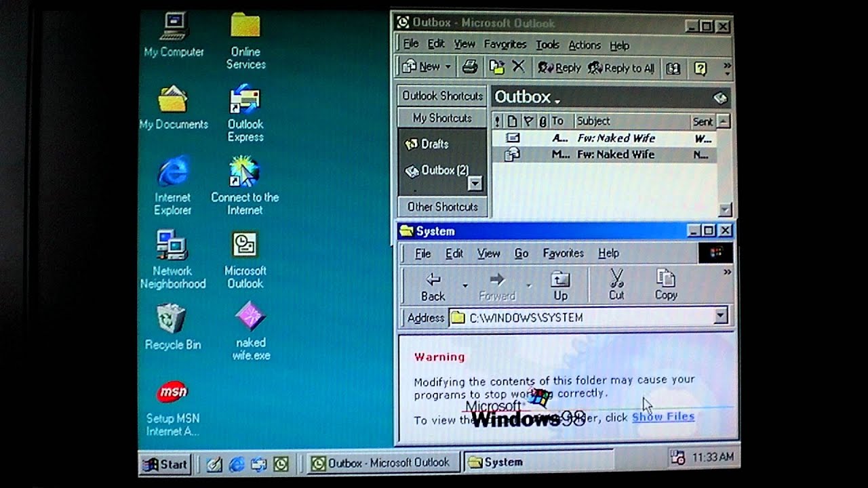Select naked wife.exe desktop icon
The height and width of the screenshot is (488, 868).
(x=251, y=331)
